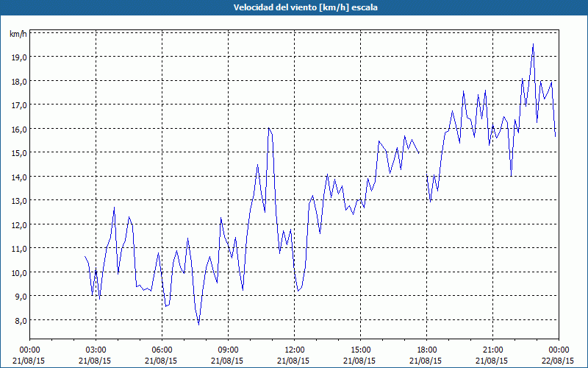This screenshot has width=588, height=368.
Task: Select the 19,0 y-axis label
Action: (19, 57)
